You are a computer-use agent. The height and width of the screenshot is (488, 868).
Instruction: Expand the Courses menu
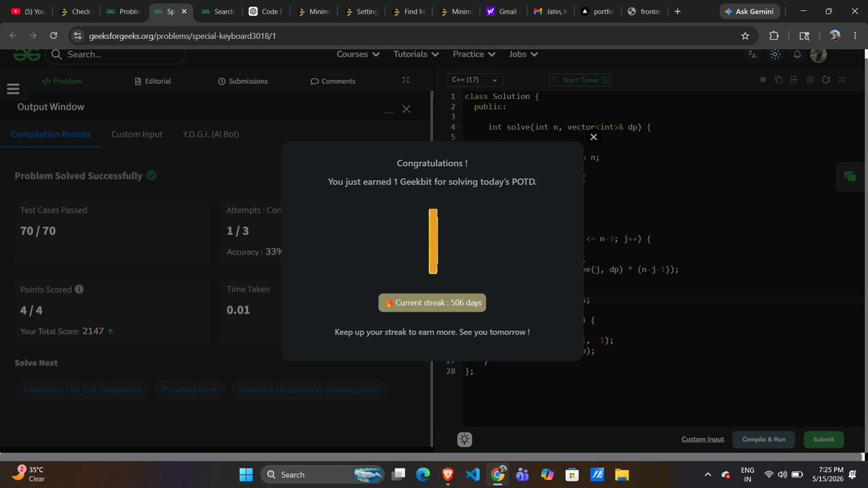[x=357, y=54]
